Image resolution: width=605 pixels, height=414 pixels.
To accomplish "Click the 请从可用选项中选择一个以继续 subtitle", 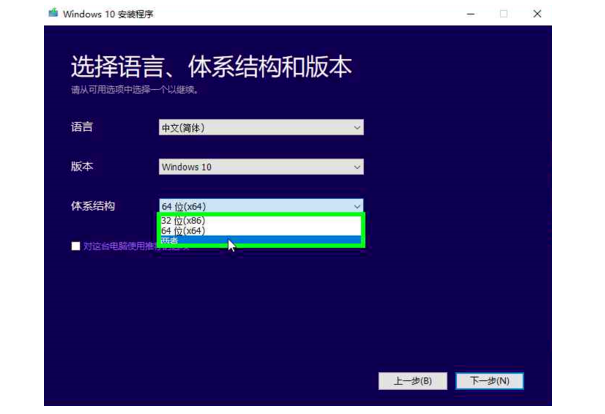I will click(134, 90).
